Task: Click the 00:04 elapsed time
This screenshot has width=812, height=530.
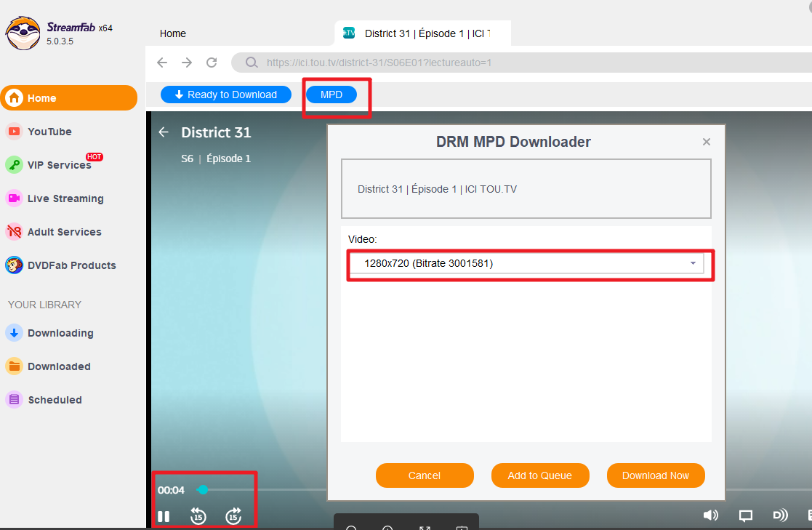Action: tap(171, 490)
